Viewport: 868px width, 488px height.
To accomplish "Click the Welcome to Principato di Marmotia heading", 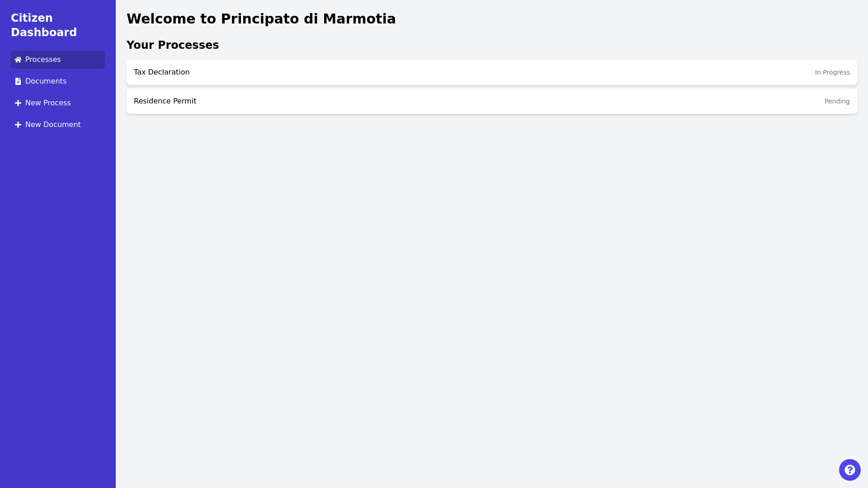I will coord(261,19).
